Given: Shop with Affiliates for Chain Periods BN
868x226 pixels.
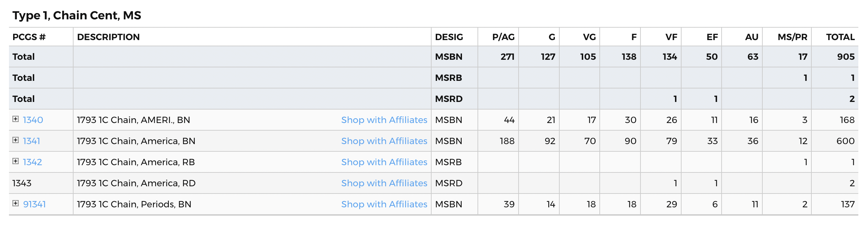Looking at the screenshot, I should 384,204.
